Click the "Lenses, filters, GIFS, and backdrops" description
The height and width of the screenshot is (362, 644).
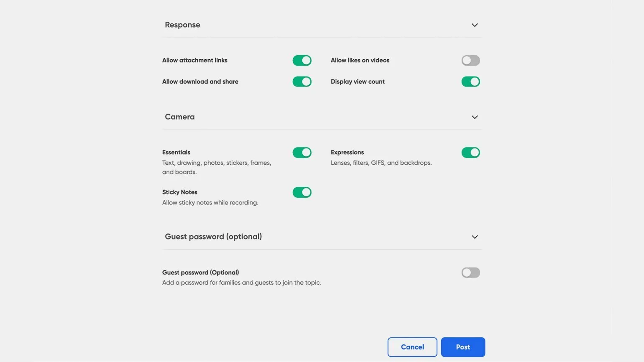coord(381,163)
